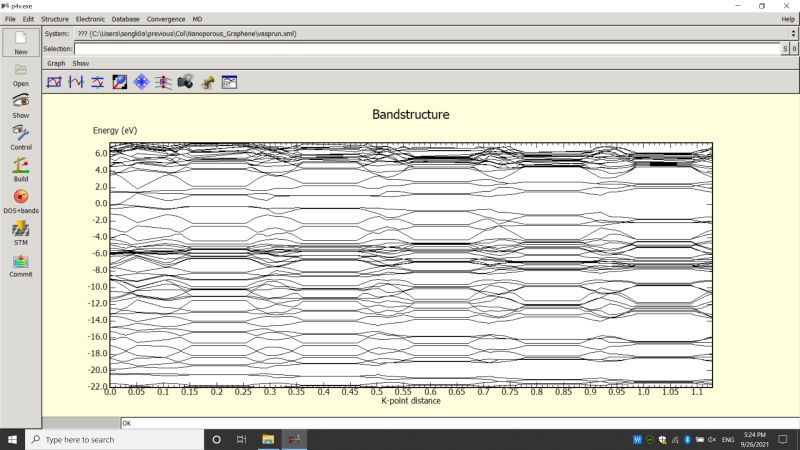Viewport: 800px width, 450px height.
Task: Click the muted volume tray icon
Action: pos(712,439)
